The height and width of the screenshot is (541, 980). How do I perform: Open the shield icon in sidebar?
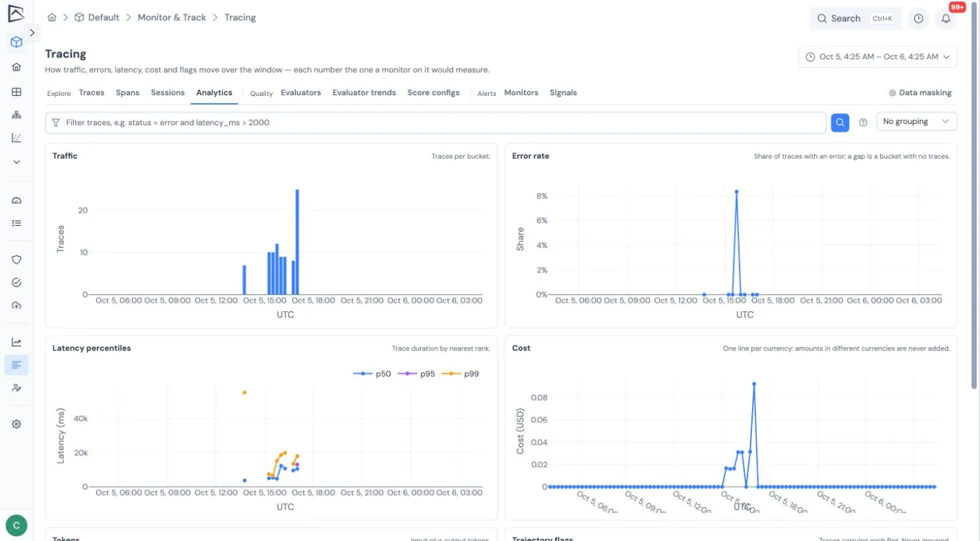pyautogui.click(x=17, y=259)
